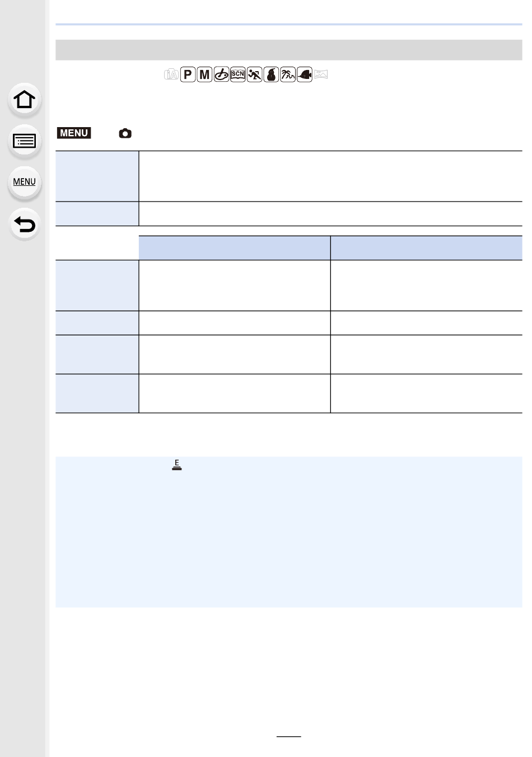Click the round MENU sidebar button
Viewport: 532px width, 757px height.
[24, 182]
